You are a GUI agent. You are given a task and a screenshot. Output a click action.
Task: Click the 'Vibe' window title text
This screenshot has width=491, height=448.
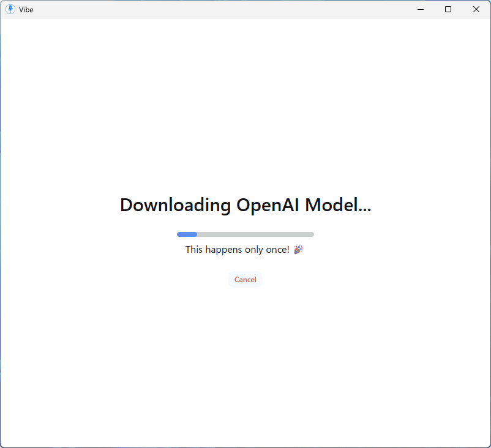26,10
